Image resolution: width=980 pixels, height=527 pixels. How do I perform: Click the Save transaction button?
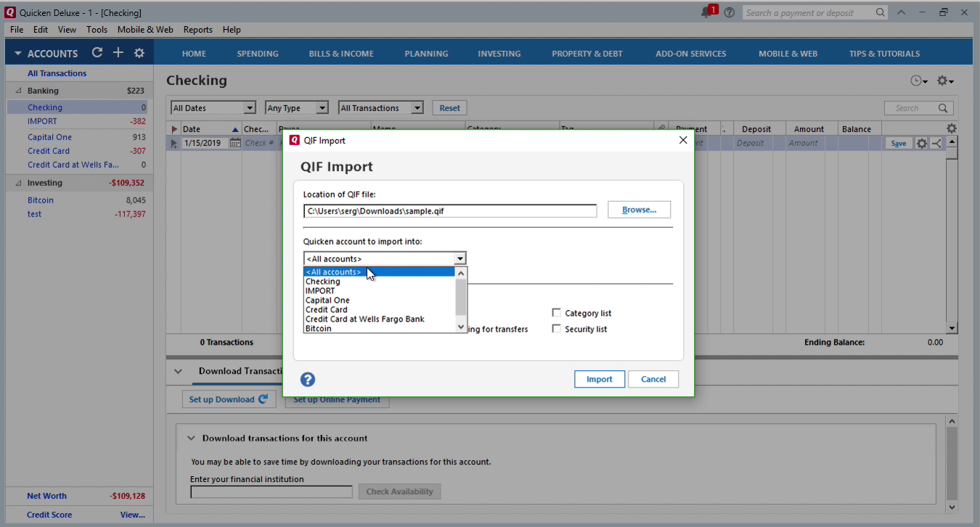coord(898,143)
